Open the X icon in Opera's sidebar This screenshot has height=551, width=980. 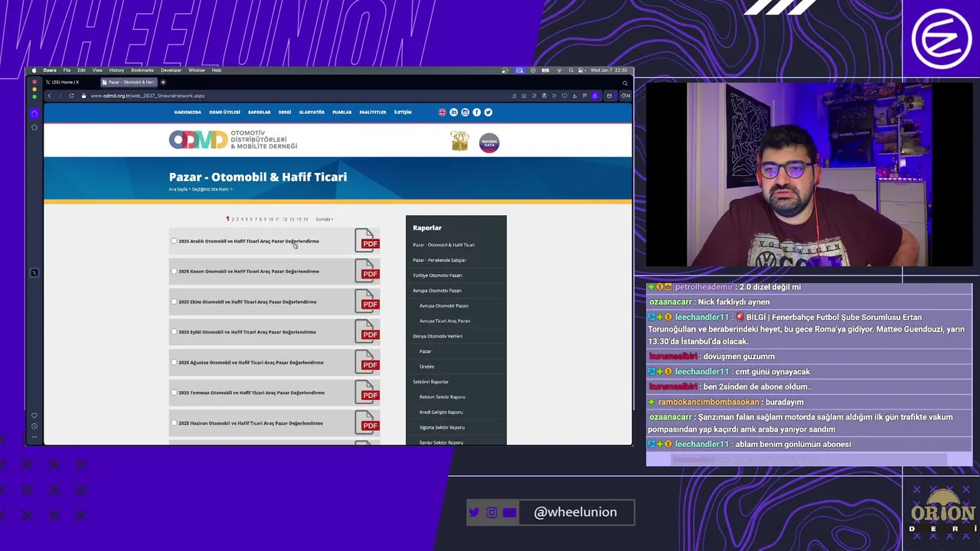click(x=34, y=272)
